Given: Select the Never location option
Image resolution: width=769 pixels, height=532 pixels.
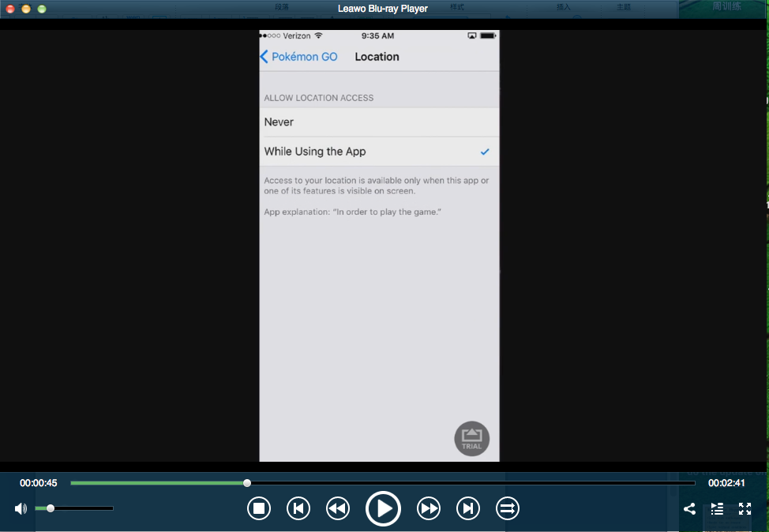Looking at the screenshot, I should tap(379, 122).
